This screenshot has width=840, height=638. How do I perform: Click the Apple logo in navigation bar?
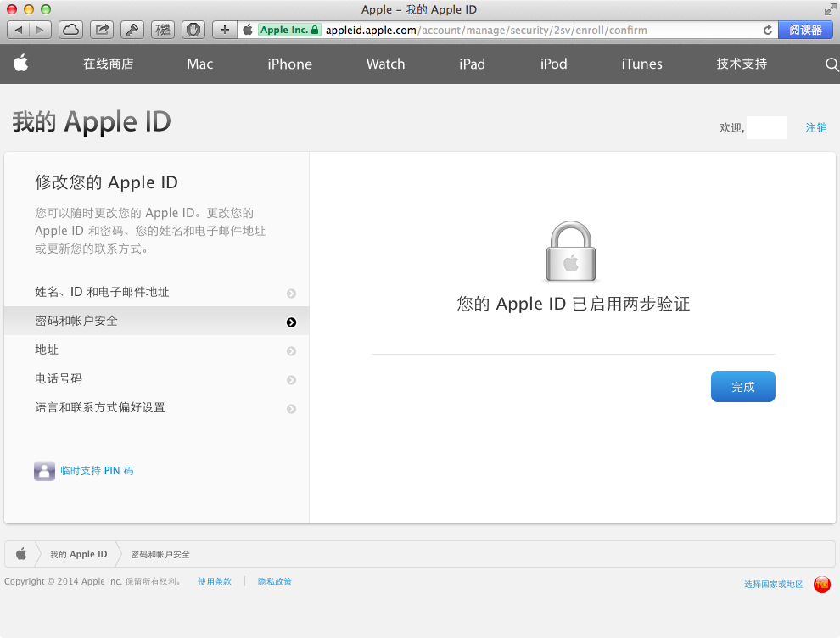coord(21,64)
